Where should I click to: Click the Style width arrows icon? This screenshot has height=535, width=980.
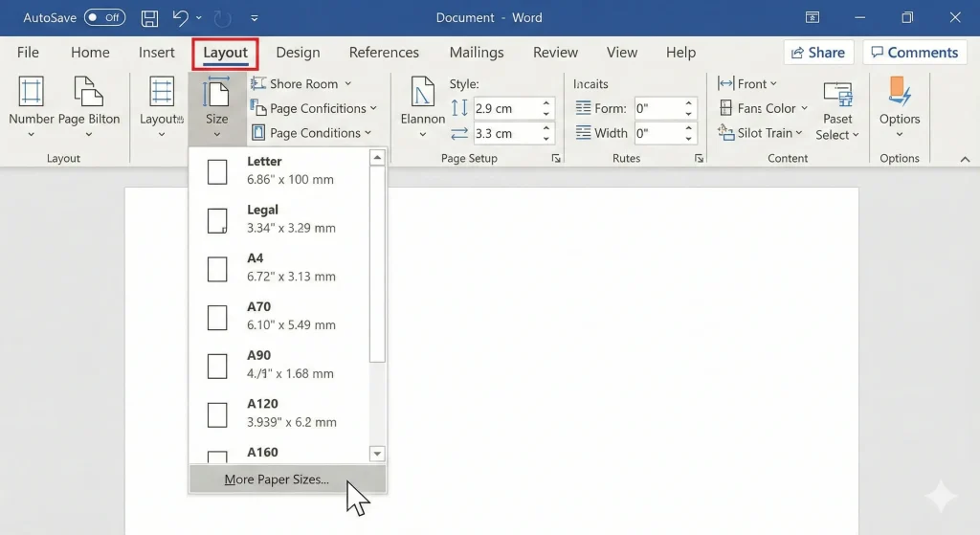pyautogui.click(x=459, y=133)
